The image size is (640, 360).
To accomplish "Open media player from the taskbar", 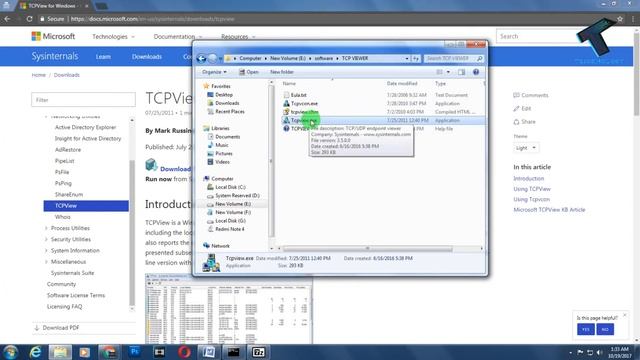I will coord(84,352).
